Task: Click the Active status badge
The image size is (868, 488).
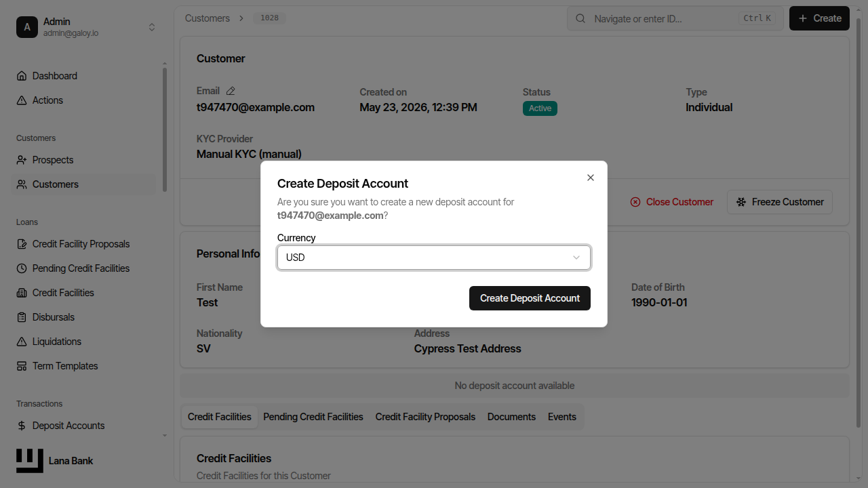Action: click(540, 108)
